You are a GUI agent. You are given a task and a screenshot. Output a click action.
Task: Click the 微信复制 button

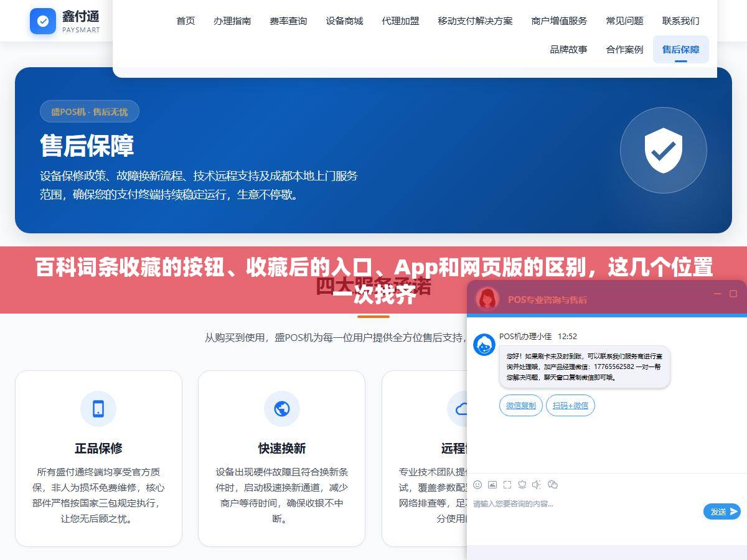coord(521,406)
